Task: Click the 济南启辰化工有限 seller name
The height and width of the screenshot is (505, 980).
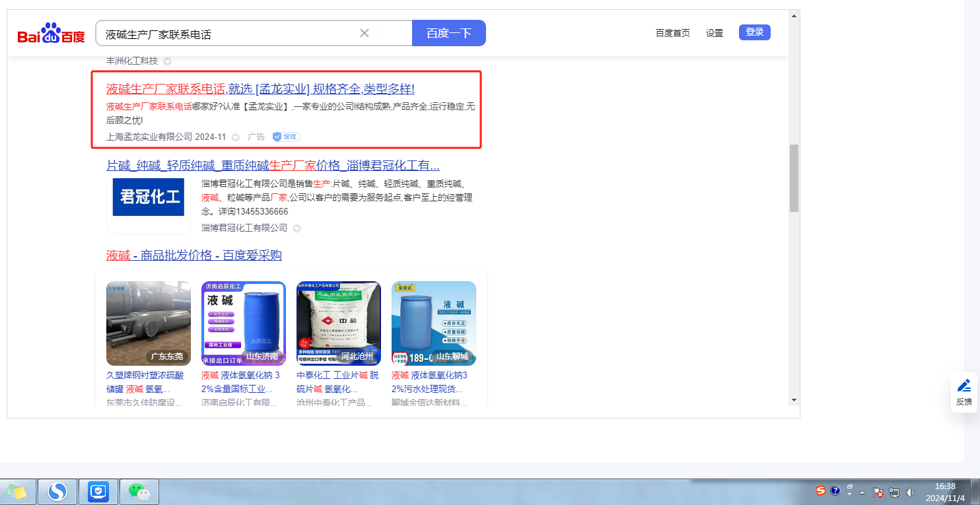Action: (x=239, y=402)
